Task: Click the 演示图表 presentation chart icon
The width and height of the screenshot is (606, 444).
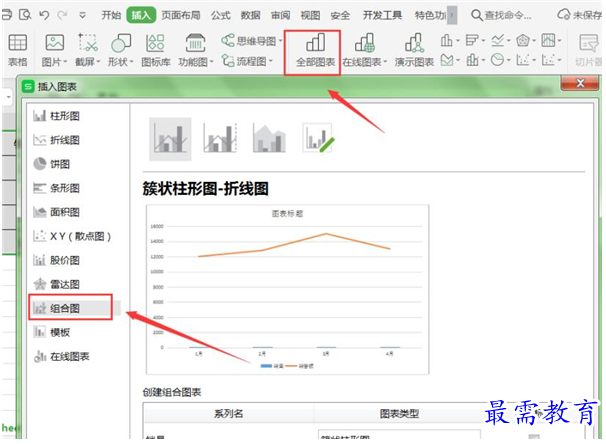Action: (x=414, y=50)
